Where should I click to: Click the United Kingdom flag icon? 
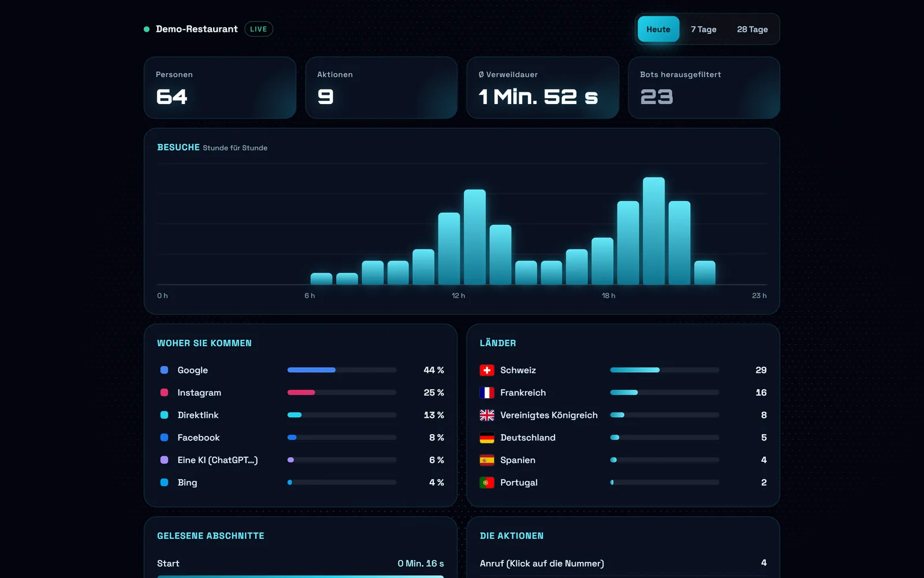(487, 415)
